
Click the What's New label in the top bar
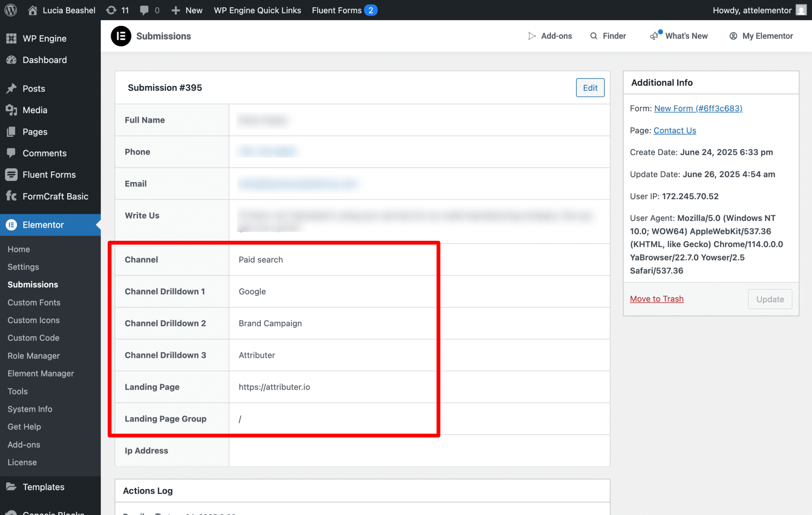686,36
